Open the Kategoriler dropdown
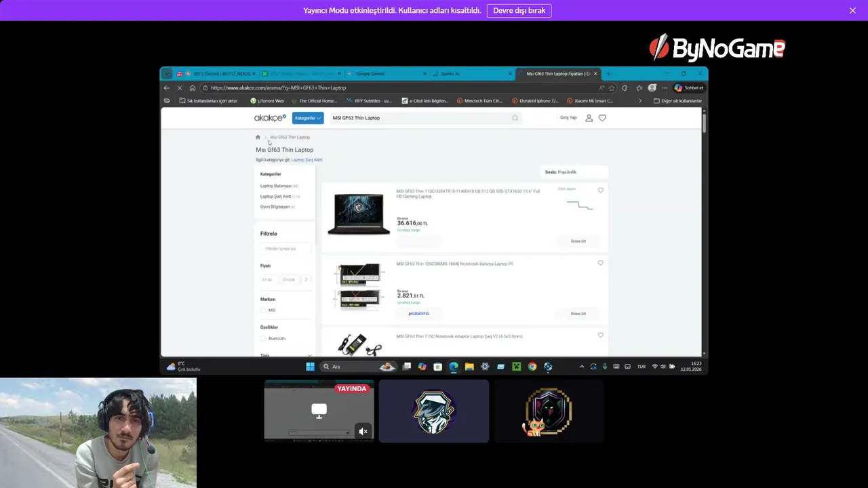Screen dimensions: 868x488 [x=308, y=118]
